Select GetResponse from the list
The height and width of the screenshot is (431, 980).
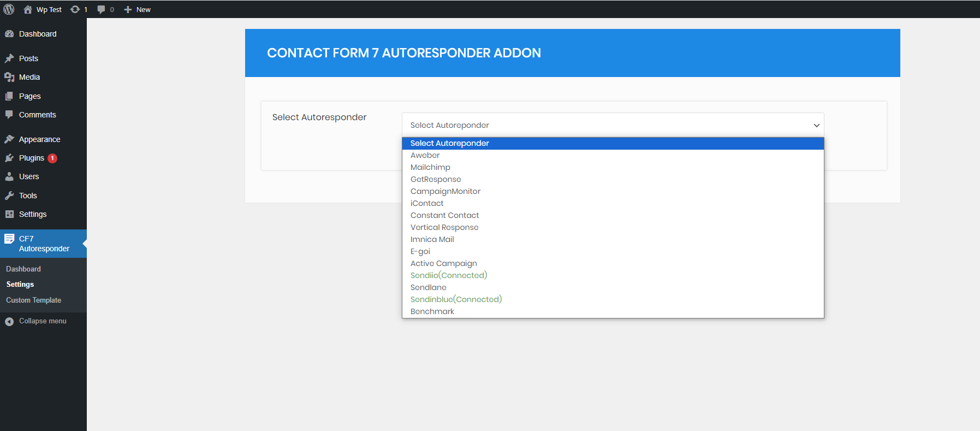pos(613,179)
